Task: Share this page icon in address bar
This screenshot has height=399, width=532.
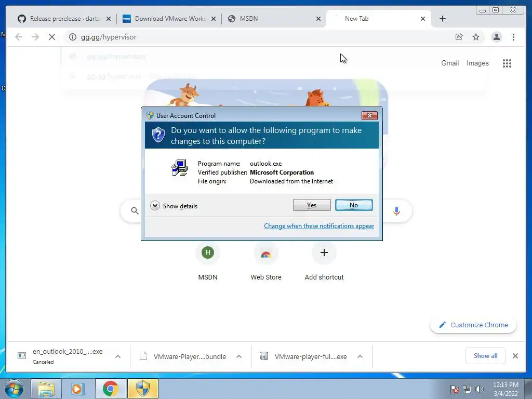Action: tap(459, 37)
